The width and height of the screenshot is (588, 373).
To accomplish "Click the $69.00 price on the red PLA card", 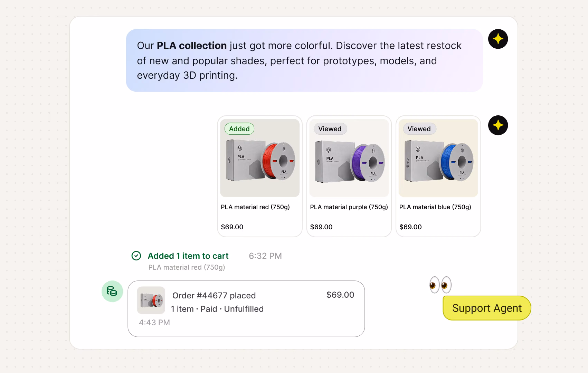I will [x=232, y=227].
